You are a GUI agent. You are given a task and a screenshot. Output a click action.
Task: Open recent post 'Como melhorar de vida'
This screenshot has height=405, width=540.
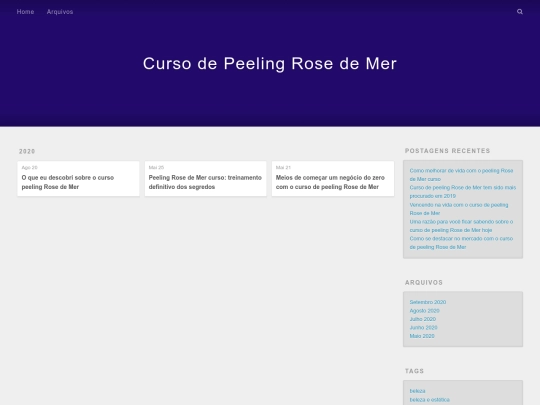click(x=461, y=175)
